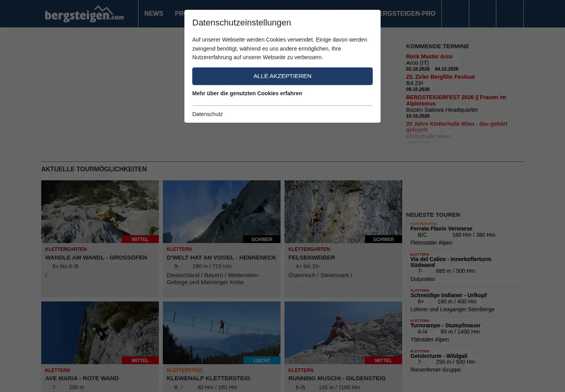
Task: Click the bergsteigen.com logo
Action: pos(84,14)
